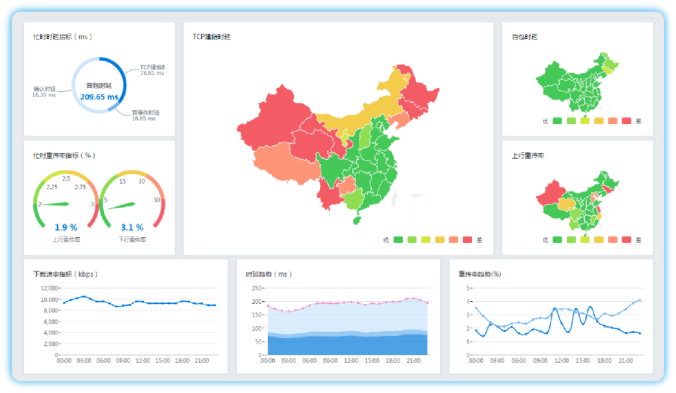Screen dimensions: 676x393
Task: Click red swatch in top-right map legend
Action: coord(626,121)
